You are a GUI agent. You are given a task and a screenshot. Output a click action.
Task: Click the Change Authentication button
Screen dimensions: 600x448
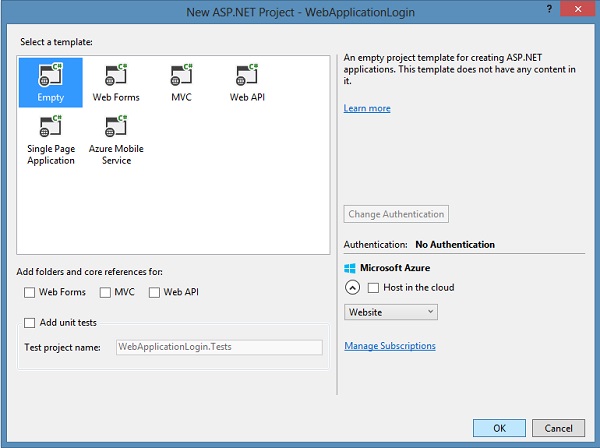click(x=396, y=214)
